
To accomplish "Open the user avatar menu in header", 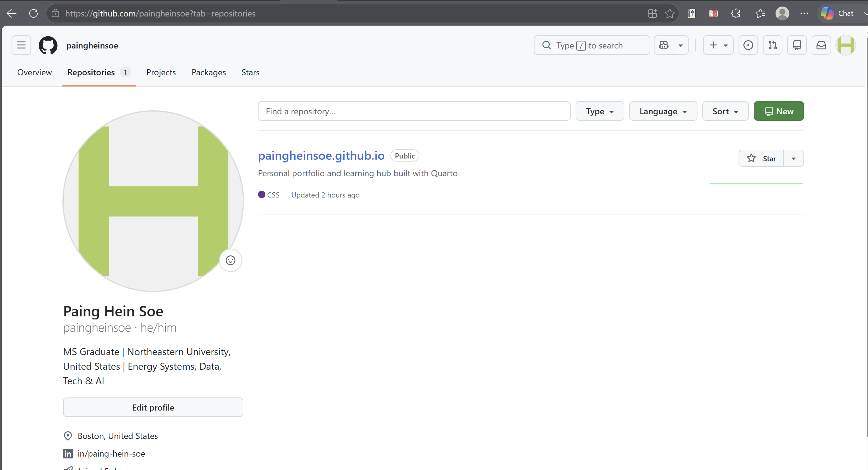I will click(x=846, y=45).
